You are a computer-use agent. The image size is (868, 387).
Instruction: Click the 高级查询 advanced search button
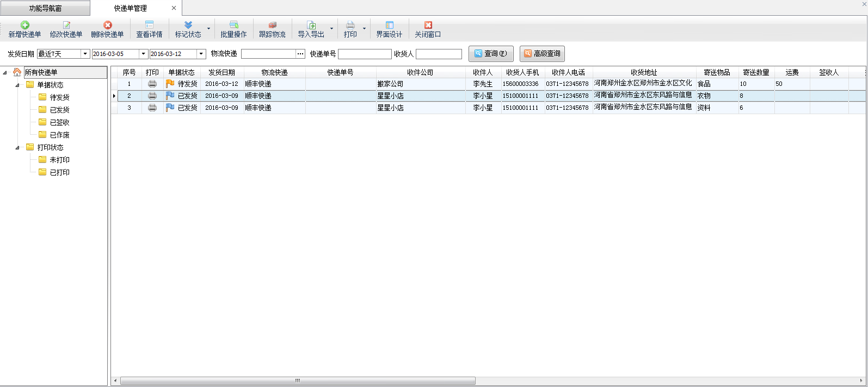point(541,54)
